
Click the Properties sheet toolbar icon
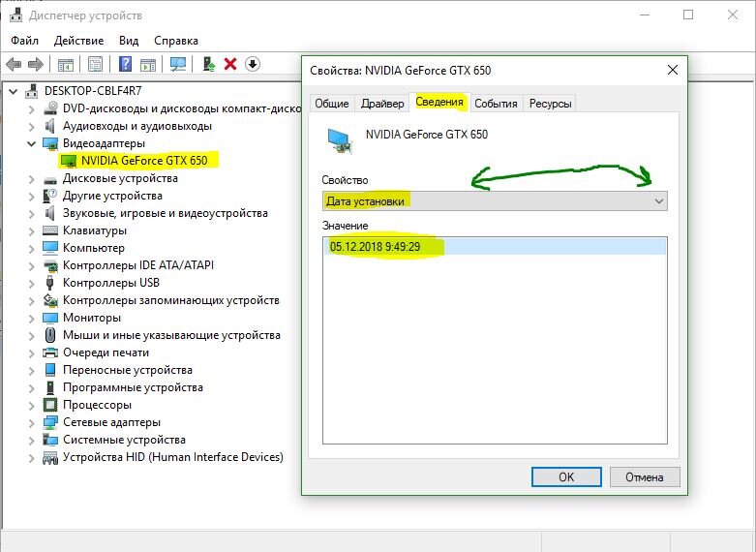96,64
